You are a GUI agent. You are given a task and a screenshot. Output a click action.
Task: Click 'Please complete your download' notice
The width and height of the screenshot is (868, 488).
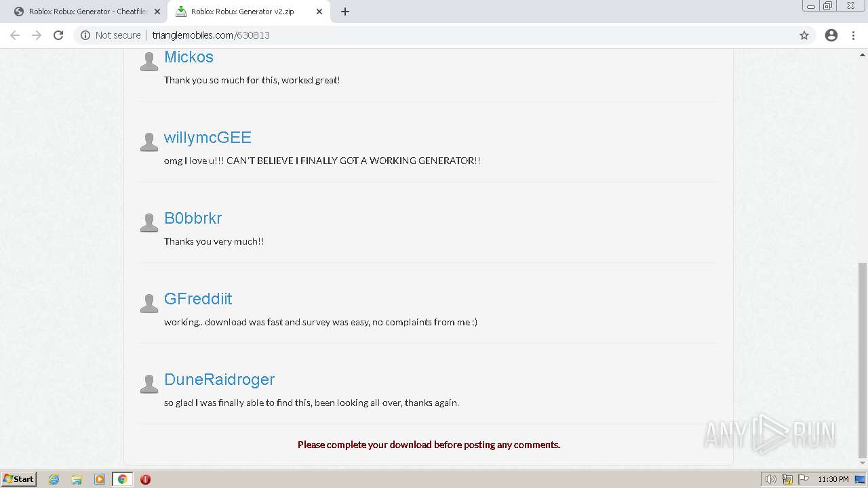pos(429,445)
